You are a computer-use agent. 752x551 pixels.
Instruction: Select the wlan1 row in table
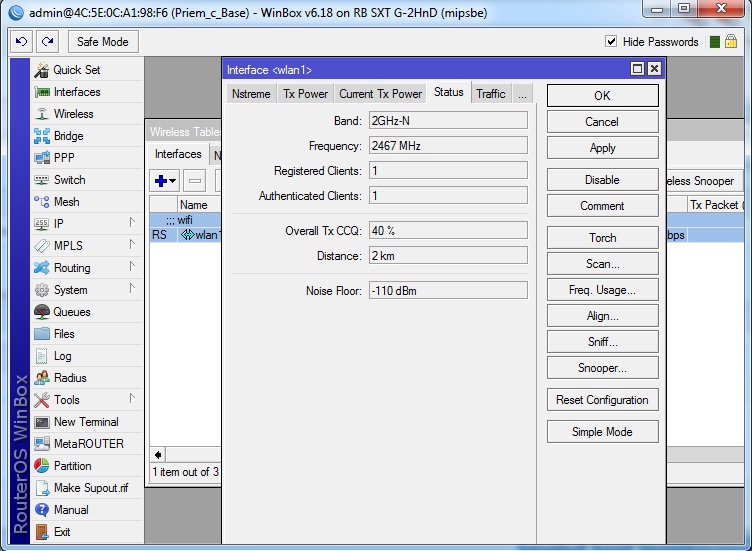point(186,235)
